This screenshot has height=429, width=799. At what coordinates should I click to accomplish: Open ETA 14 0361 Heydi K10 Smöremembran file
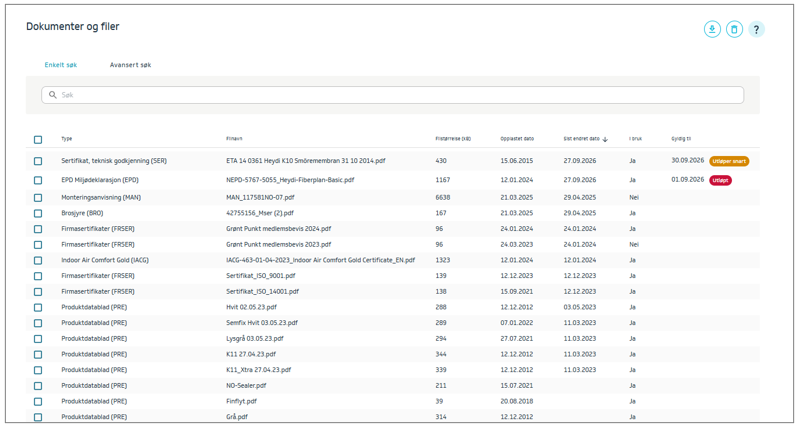pyautogui.click(x=306, y=160)
